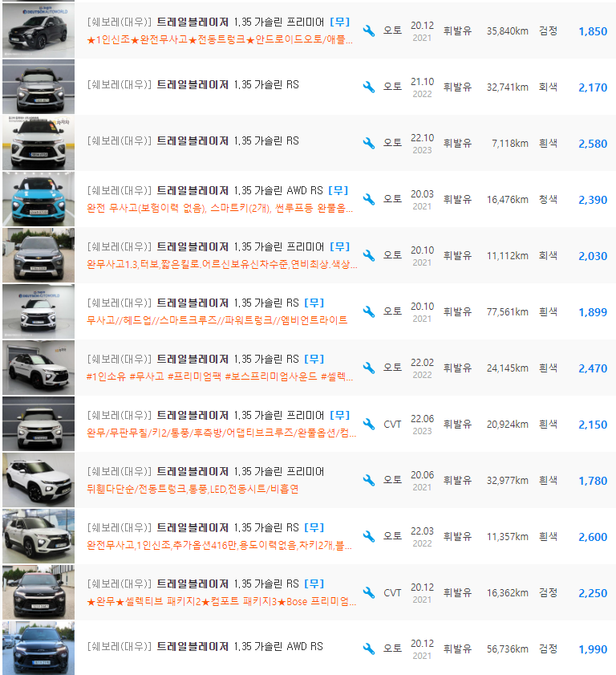The height and width of the screenshot is (675, 616).
Task: Click the [무] badge on the 2,250 RS listing
Action: pyautogui.click(x=314, y=584)
